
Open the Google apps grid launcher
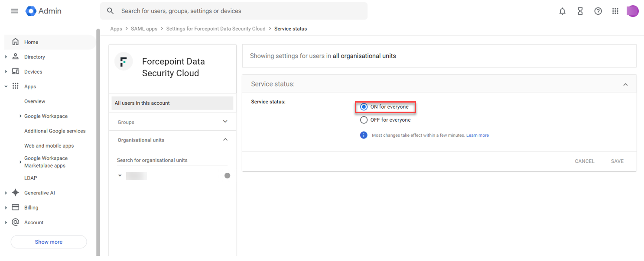pyautogui.click(x=615, y=11)
